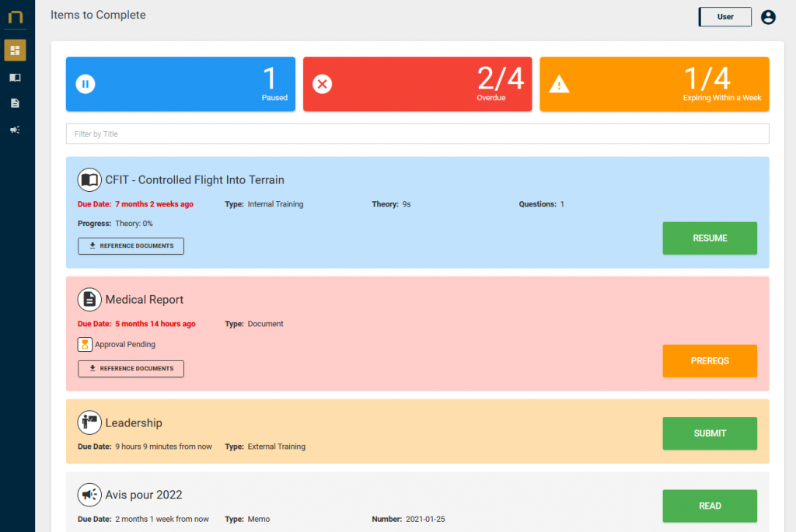Click the hourglass Approval Pending icon
The height and width of the screenshot is (532, 796).
85,344
